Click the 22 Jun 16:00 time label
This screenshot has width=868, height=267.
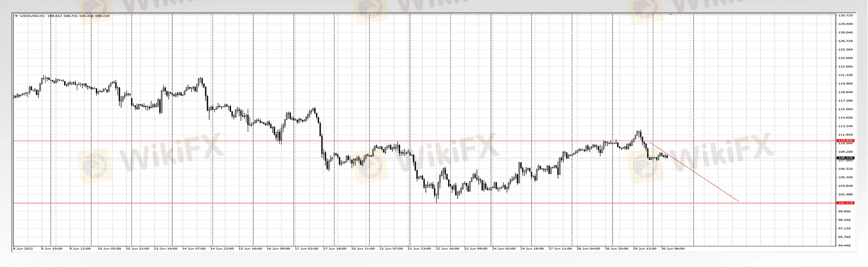447,248
